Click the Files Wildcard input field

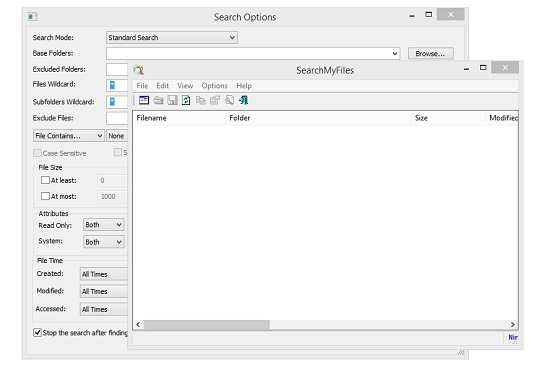[x=117, y=85]
